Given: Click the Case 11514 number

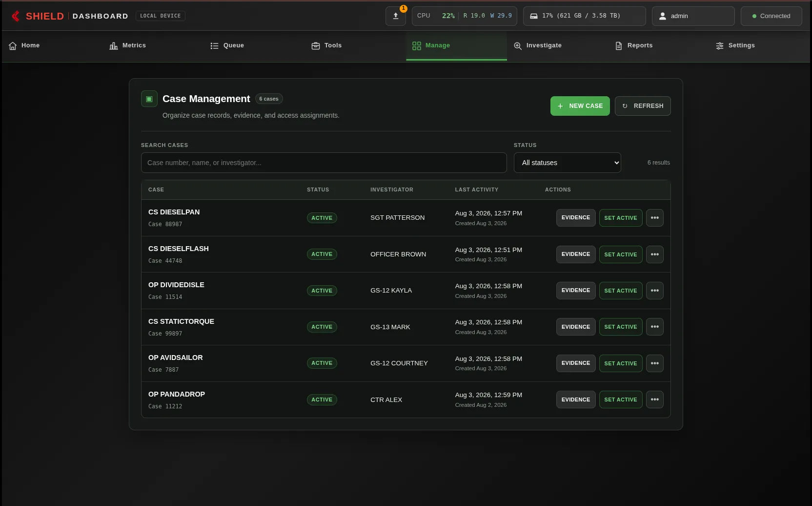Looking at the screenshot, I should [165, 297].
